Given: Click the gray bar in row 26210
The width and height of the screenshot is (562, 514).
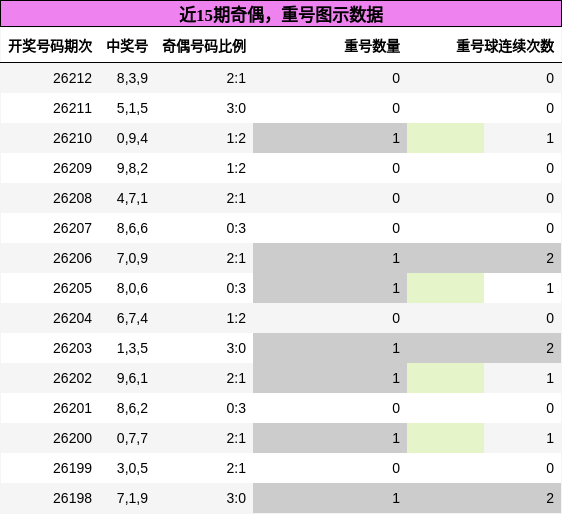Looking at the screenshot, I should click(x=330, y=138).
